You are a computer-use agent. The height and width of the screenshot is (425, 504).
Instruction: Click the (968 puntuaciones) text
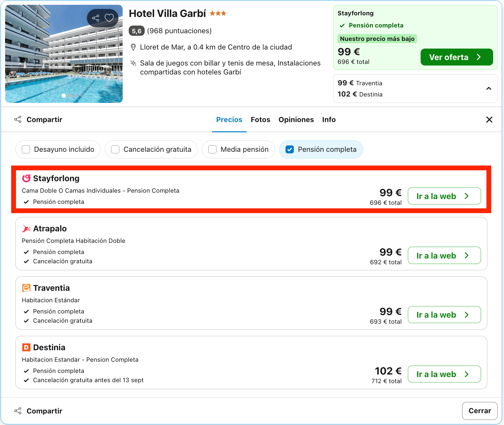[x=179, y=31]
